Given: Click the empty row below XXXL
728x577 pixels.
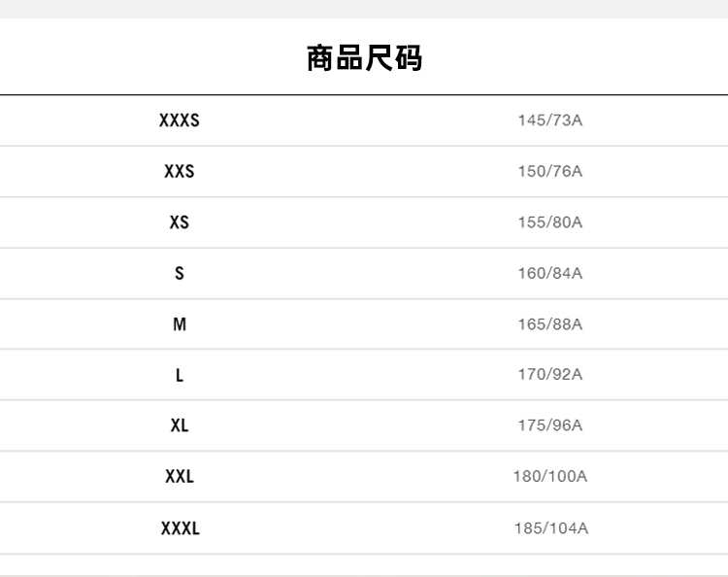Looking at the screenshot, I should coord(364,565).
